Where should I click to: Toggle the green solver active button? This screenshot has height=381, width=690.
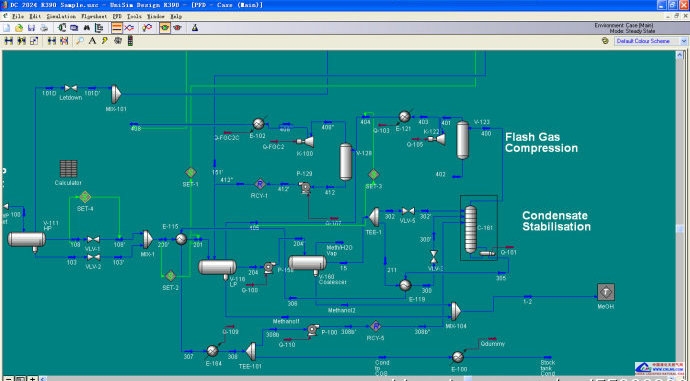coord(165,28)
